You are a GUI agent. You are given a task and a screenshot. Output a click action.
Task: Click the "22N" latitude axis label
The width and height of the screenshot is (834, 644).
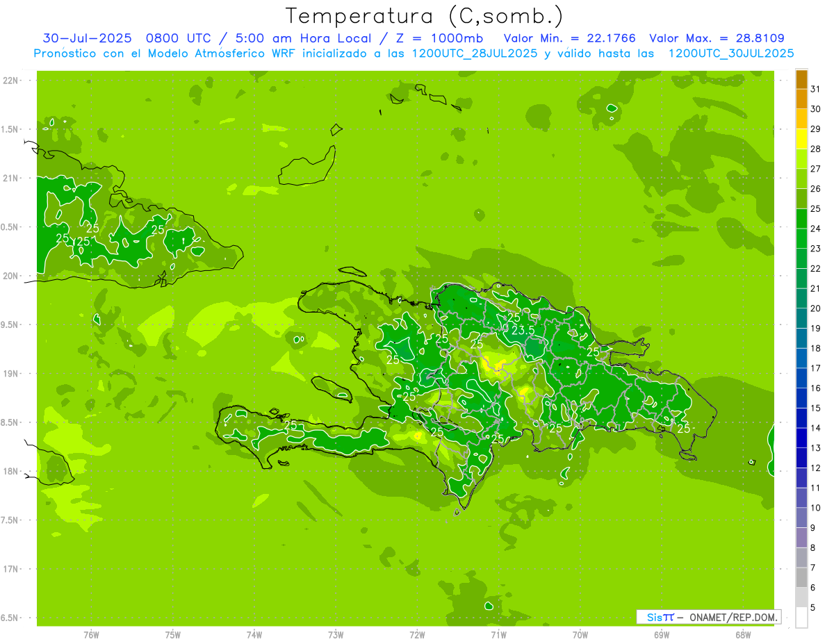[x=10, y=81]
